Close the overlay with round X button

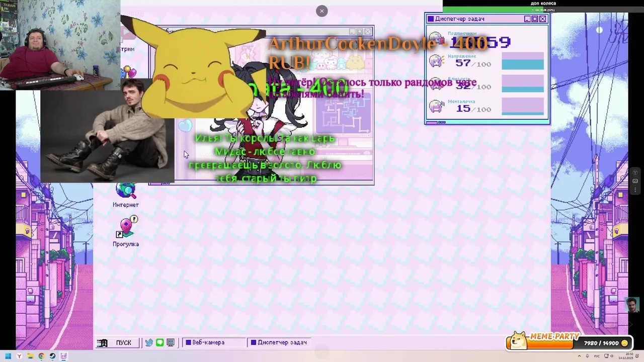point(322,11)
